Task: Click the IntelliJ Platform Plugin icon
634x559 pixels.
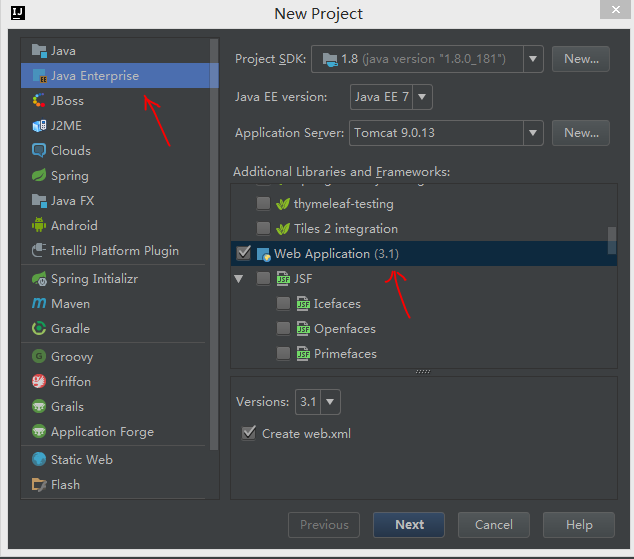Action: click(x=39, y=250)
